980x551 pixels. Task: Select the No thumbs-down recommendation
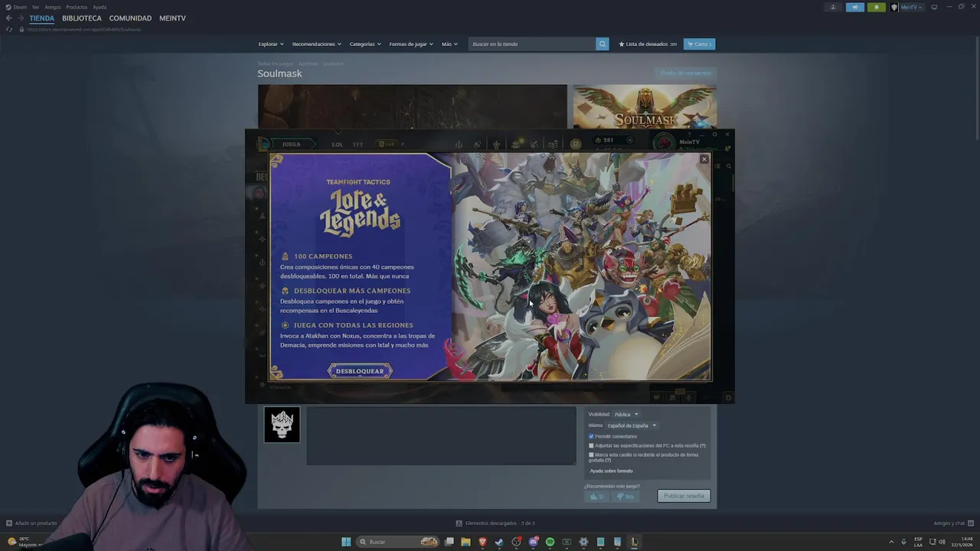[x=625, y=497]
